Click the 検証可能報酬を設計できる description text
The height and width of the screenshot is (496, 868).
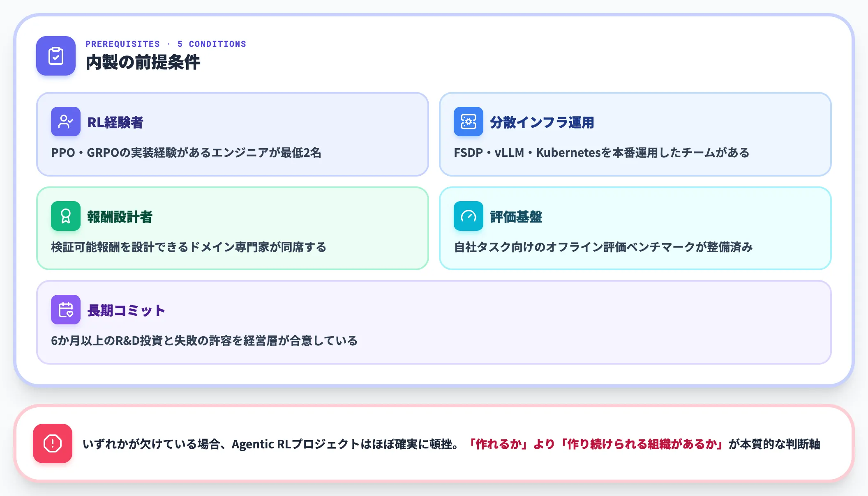click(189, 247)
